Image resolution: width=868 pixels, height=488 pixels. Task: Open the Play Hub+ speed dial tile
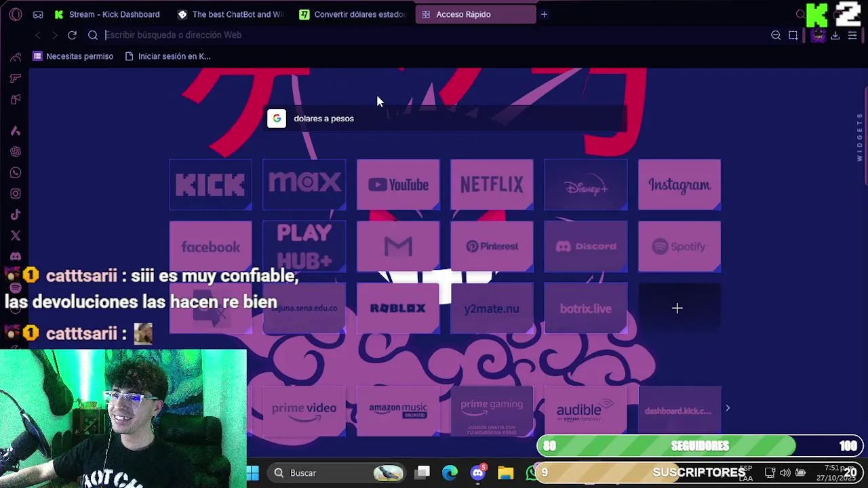click(304, 247)
